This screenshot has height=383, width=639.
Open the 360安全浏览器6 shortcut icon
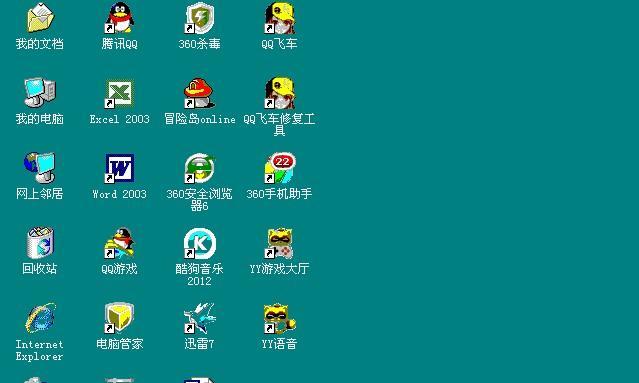coord(199,168)
